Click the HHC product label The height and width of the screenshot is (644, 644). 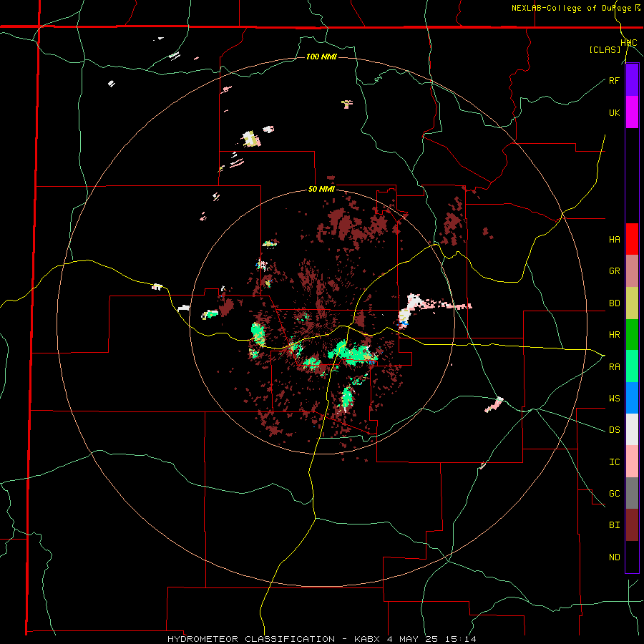click(629, 43)
